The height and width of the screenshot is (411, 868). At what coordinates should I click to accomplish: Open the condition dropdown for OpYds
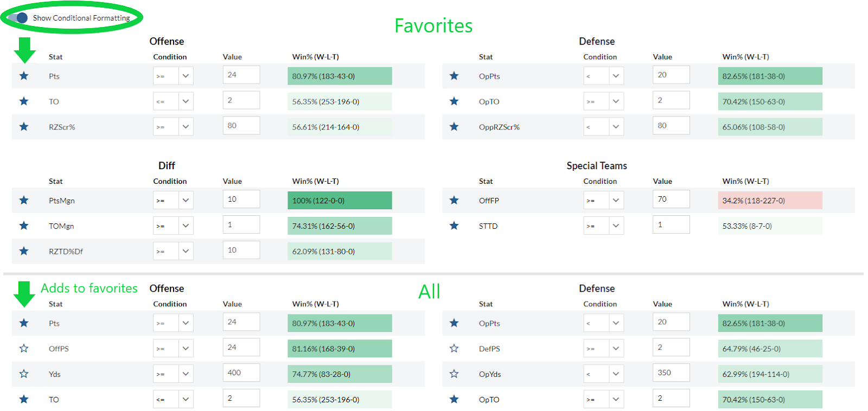point(603,374)
